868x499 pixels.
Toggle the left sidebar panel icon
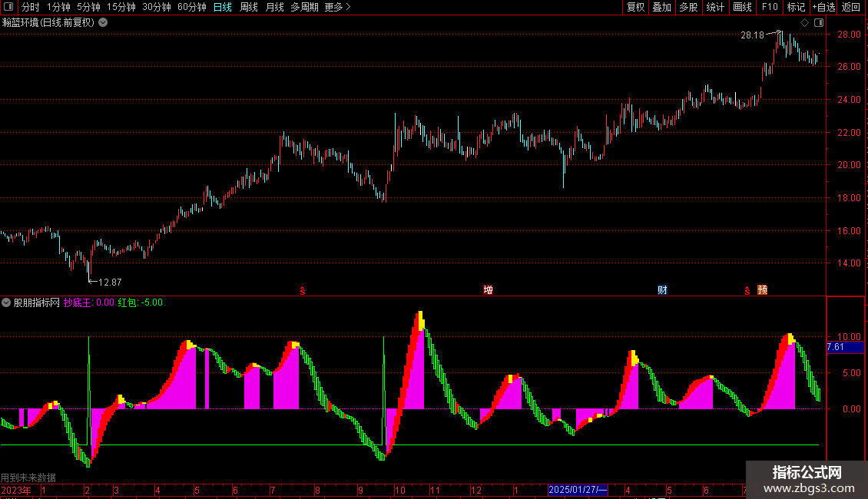pos(8,7)
